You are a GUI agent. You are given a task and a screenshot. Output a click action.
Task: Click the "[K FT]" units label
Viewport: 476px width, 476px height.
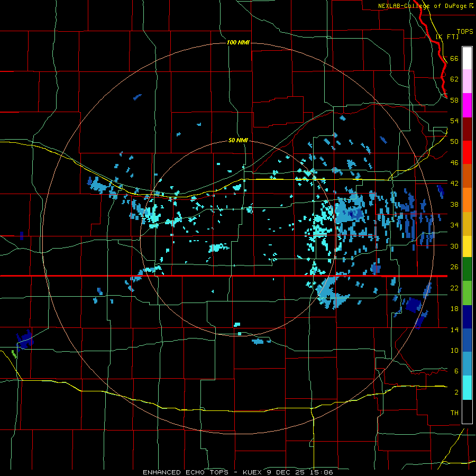click(447, 36)
